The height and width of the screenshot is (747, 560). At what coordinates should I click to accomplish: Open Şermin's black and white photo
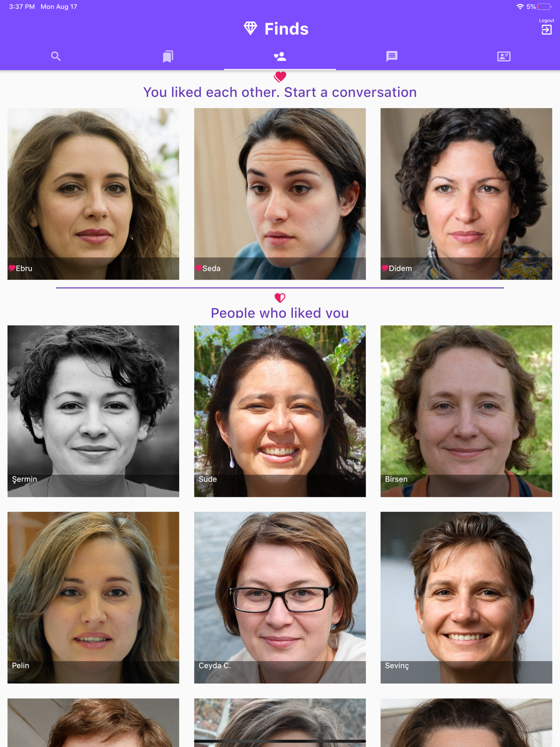pyautogui.click(x=94, y=411)
